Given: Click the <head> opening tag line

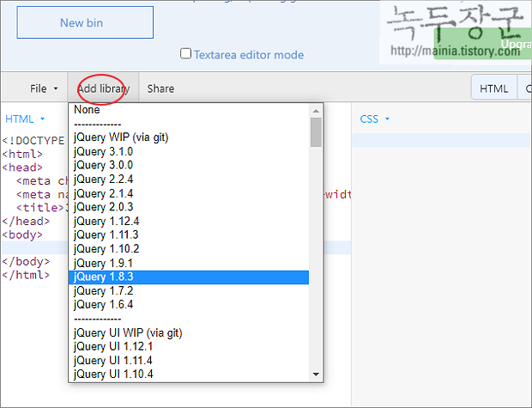Looking at the screenshot, I should click(22, 167).
